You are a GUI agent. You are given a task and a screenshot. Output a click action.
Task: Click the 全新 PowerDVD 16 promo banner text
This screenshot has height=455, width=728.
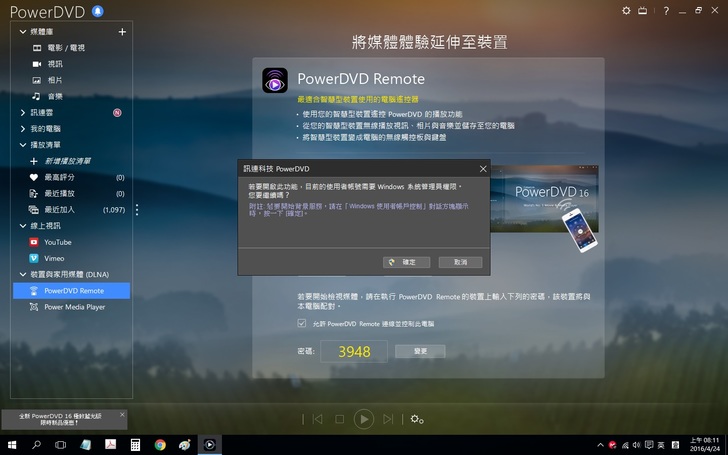60,419
